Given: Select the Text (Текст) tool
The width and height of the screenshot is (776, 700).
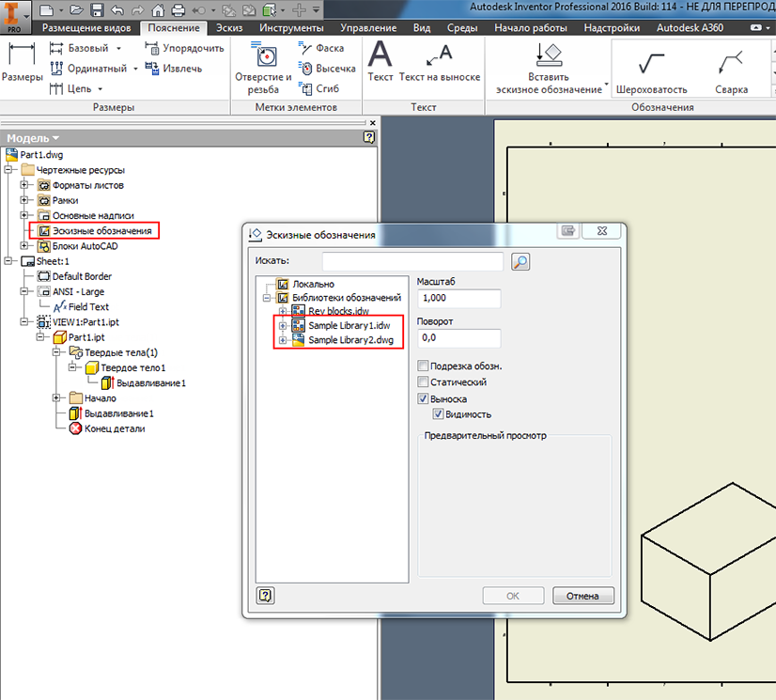Looking at the screenshot, I should click(380, 62).
